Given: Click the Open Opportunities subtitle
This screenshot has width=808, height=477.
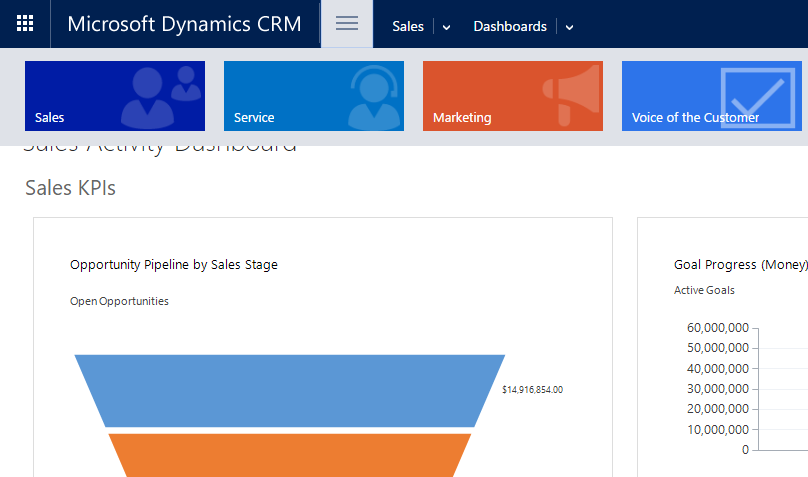Looking at the screenshot, I should [119, 301].
